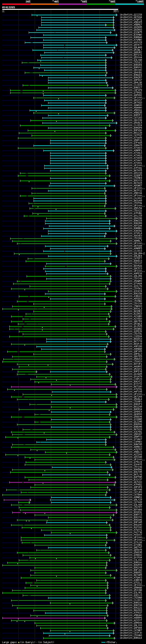The width and height of the screenshot is (146, 644).
Task: Select label UniRef100_Q75K82
Action: (x=131, y=93)
